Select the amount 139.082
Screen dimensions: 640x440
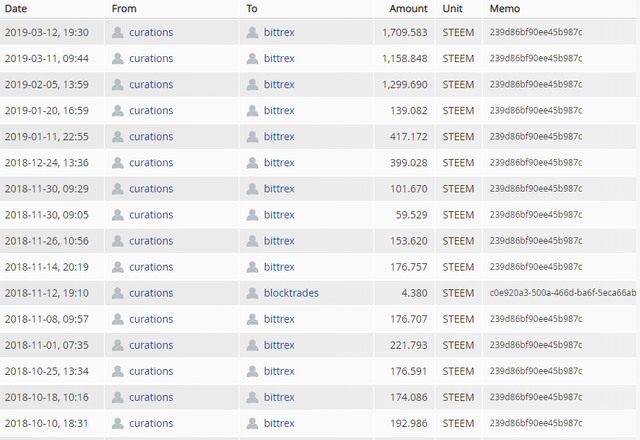(409, 111)
